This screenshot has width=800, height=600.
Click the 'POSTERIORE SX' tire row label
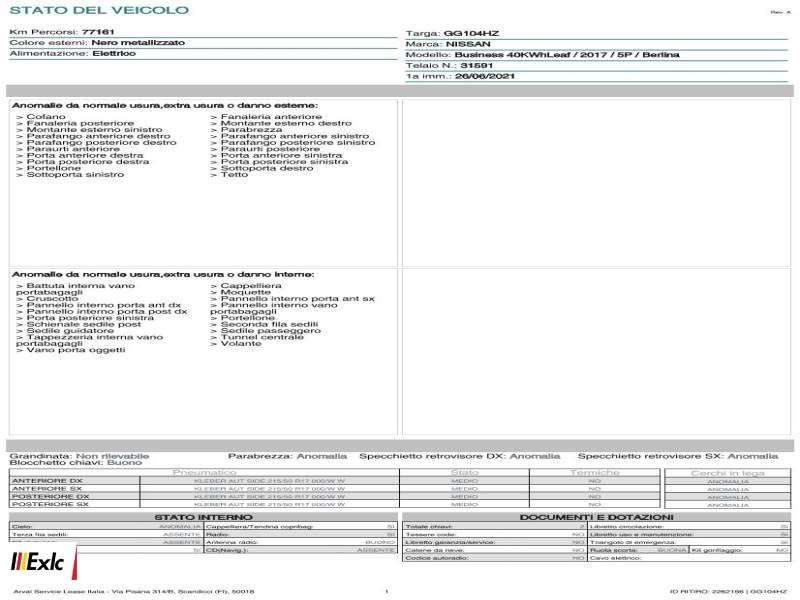coord(50,504)
